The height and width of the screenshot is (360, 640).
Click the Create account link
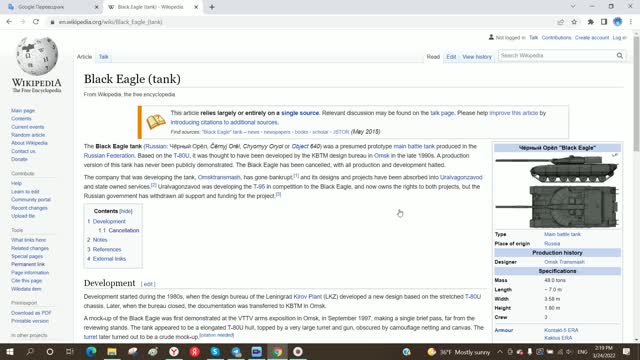[x=592, y=38]
